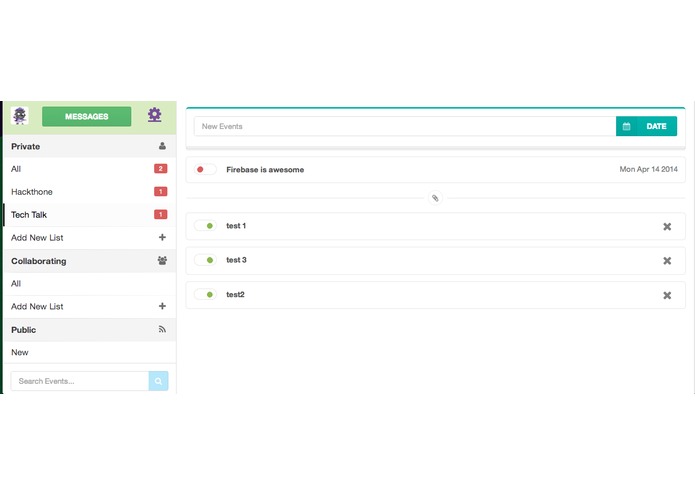Click plus icon in Collaborating section
The image size is (695, 494).
point(162,306)
